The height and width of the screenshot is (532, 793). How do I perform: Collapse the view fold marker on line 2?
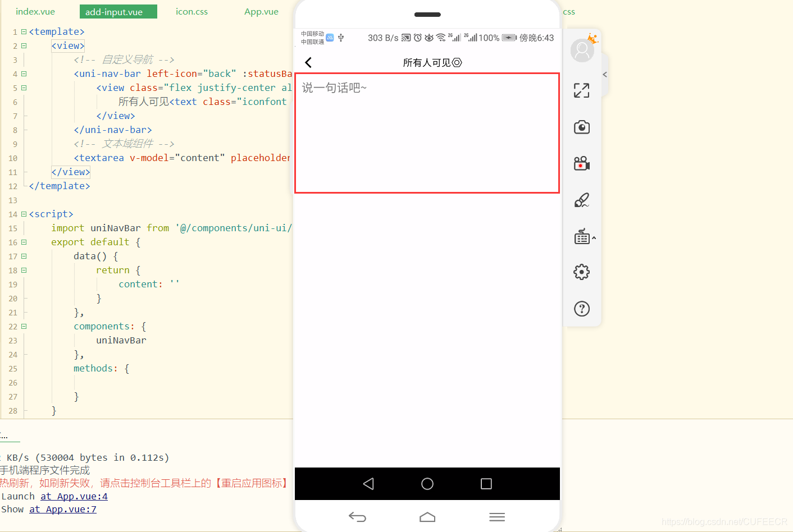(24, 46)
